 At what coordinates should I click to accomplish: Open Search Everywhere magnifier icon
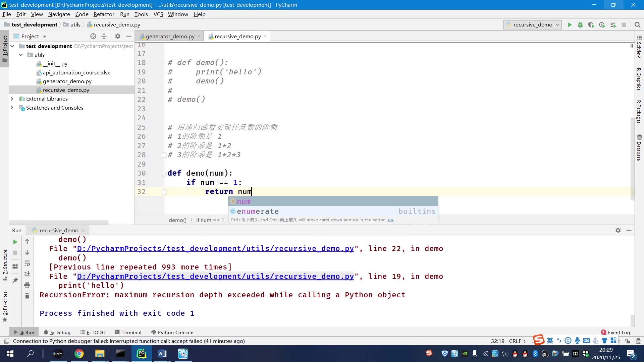click(x=638, y=25)
